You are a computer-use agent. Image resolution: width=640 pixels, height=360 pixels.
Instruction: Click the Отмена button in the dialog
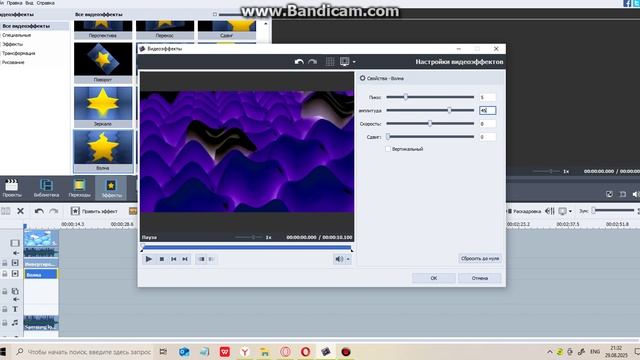click(480, 278)
